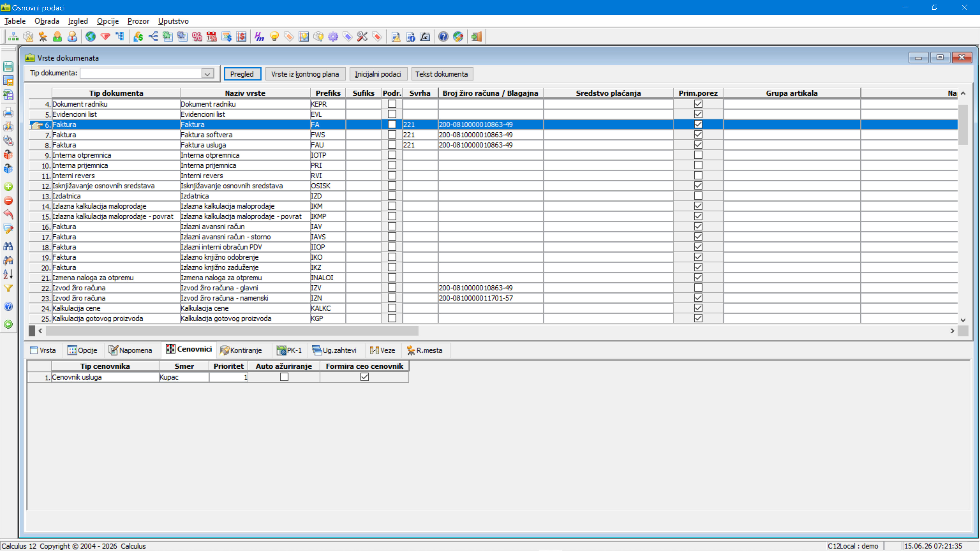The width and height of the screenshot is (980, 551).
Task: Select the Faktura softvera row cell
Action: [x=245, y=135]
